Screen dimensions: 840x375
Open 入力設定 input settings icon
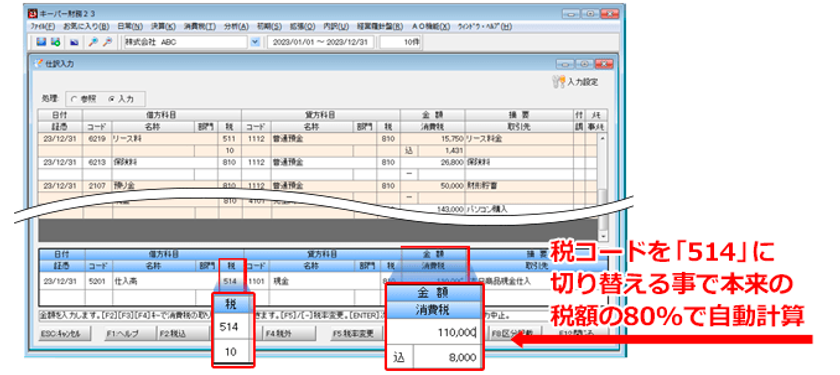(559, 82)
